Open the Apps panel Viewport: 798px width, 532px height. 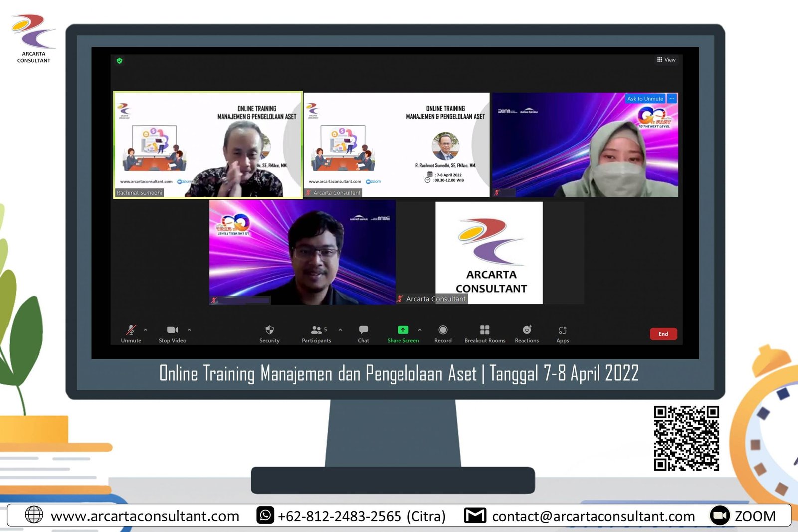563,330
